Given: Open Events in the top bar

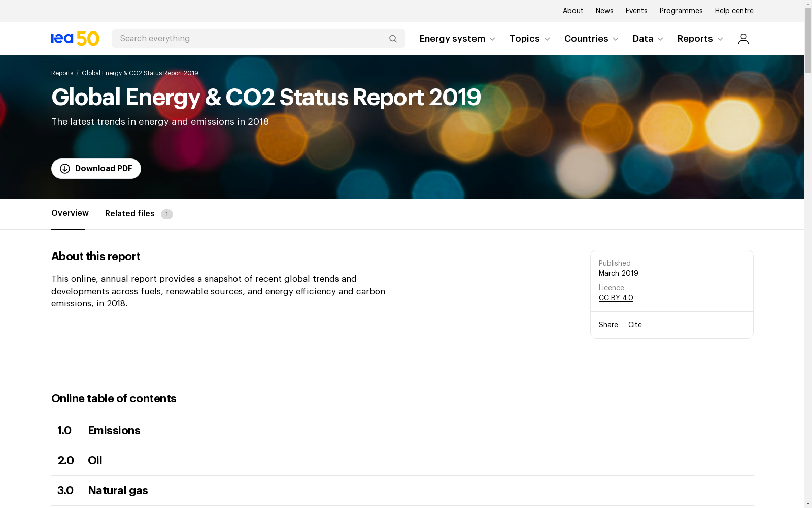Looking at the screenshot, I should pyautogui.click(x=636, y=11).
